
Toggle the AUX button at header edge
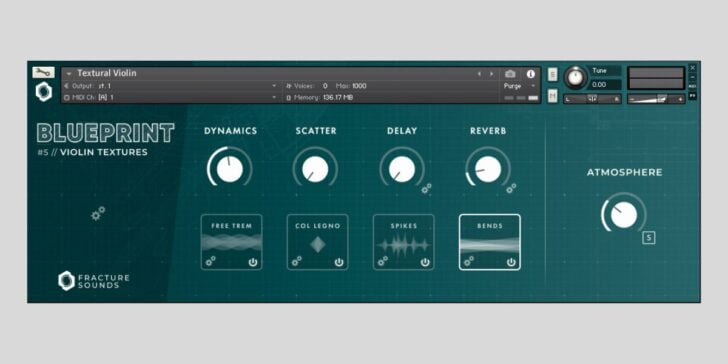pyautogui.click(x=692, y=86)
